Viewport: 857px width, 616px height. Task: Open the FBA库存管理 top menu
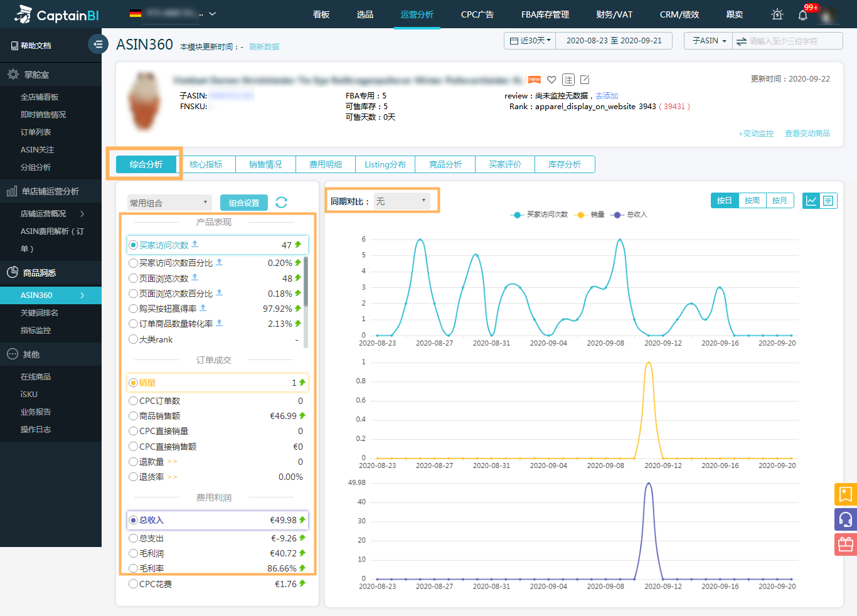pos(545,14)
